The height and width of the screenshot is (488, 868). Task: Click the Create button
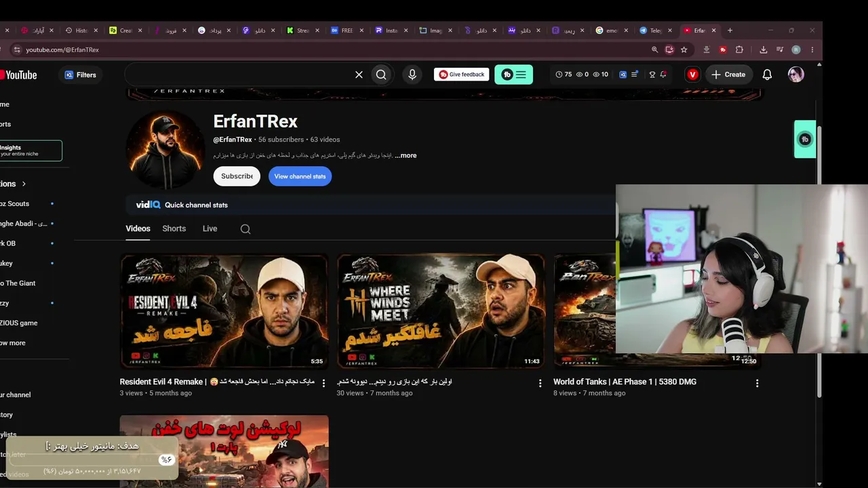729,75
